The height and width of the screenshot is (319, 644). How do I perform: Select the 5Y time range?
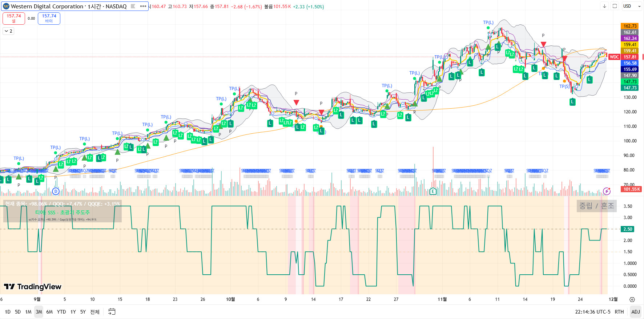(x=83, y=312)
